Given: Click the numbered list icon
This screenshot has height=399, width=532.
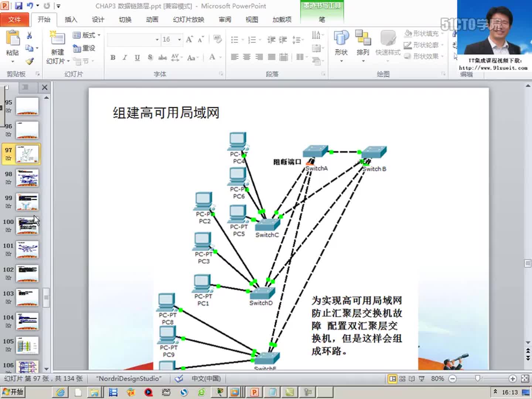Looking at the screenshot, I should pos(252,40).
